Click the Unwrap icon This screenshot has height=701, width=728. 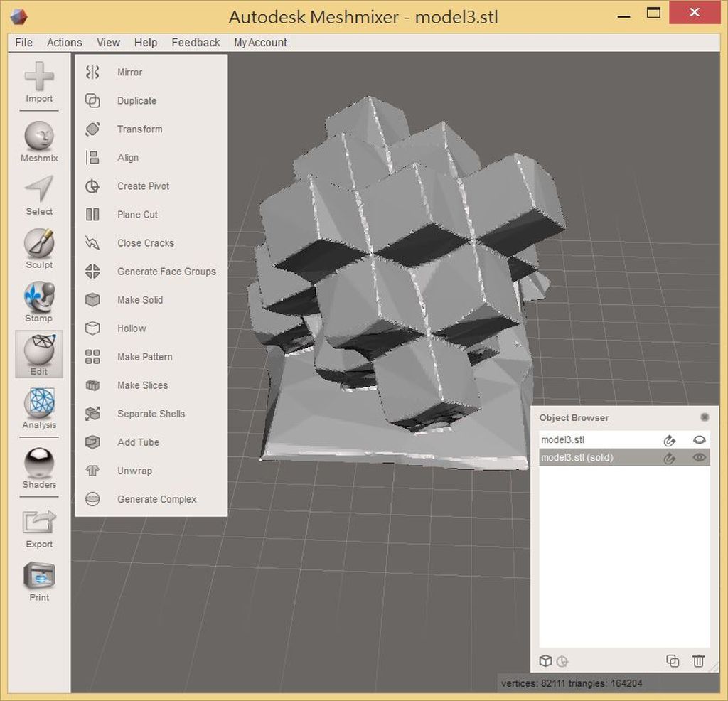92,471
